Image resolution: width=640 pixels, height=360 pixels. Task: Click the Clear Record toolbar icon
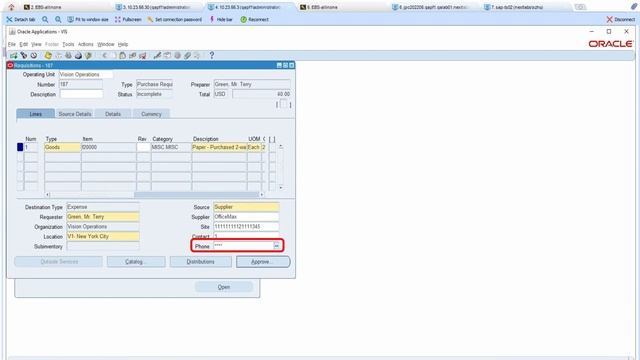(x=132, y=56)
